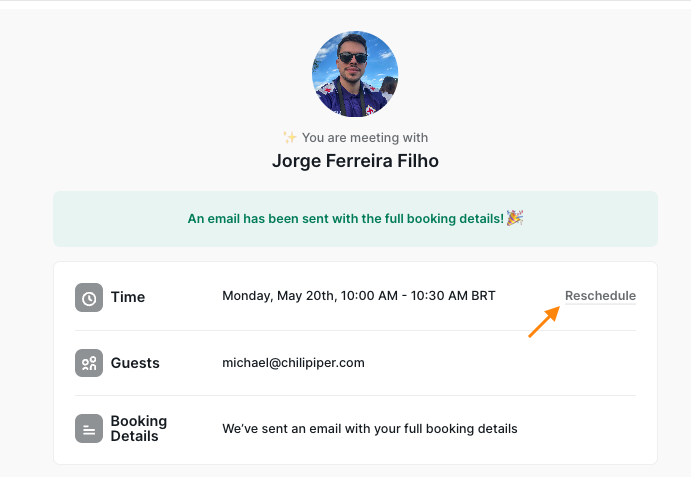This screenshot has height=477, width=691.
Task: Click the Booking Details document icon
Action: [x=89, y=429]
